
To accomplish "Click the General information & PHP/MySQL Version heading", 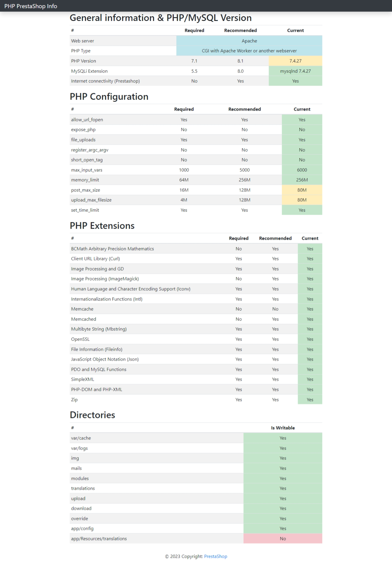I will tap(160, 18).
